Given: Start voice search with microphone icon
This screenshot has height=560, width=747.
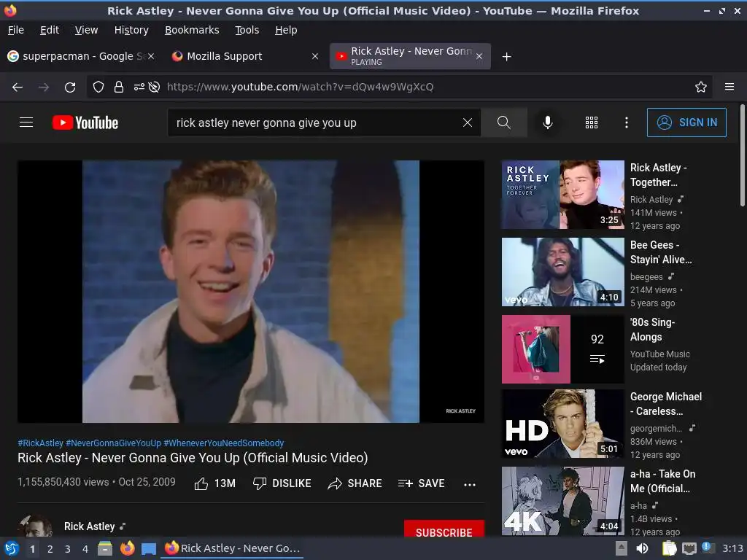Looking at the screenshot, I should (548, 122).
